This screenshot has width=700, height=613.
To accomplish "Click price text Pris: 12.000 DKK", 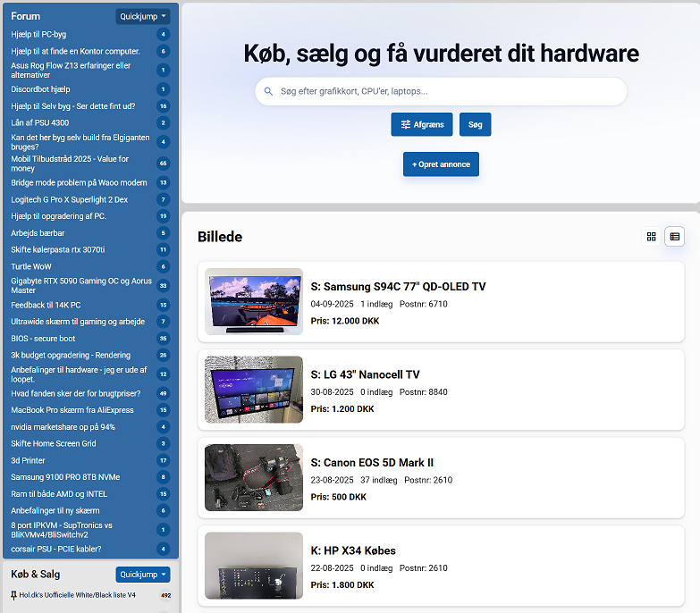I will coord(345,321).
